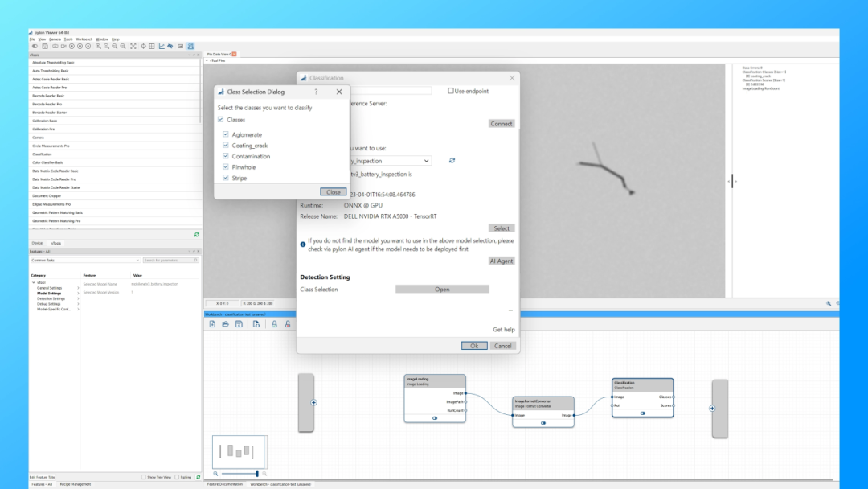
Task: Click the refresh icon beside model dropdown
Action: tap(452, 161)
